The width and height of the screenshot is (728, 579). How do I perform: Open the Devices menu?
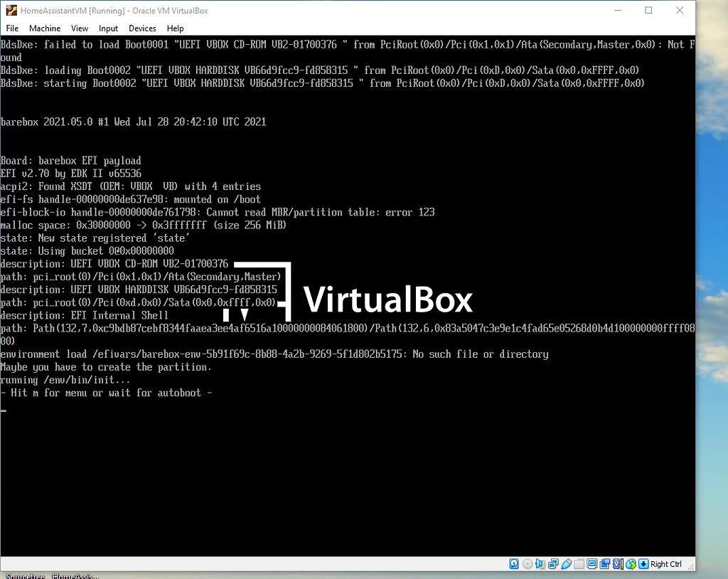coord(142,28)
